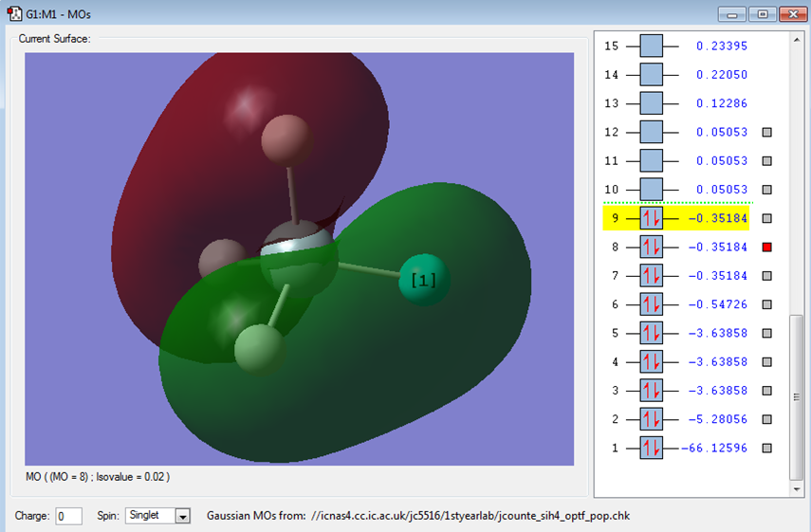Toggle the red surface marker beside MO 8
The image size is (811, 532).
click(767, 247)
